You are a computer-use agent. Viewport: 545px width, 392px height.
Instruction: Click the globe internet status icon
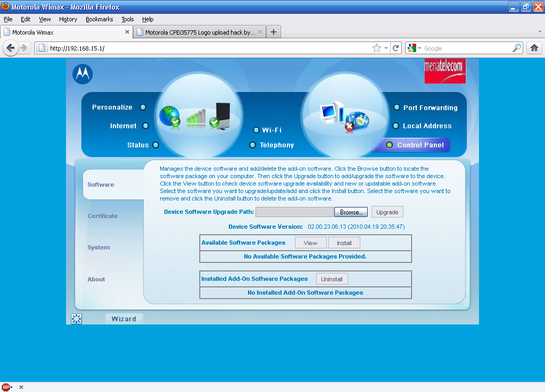170,116
